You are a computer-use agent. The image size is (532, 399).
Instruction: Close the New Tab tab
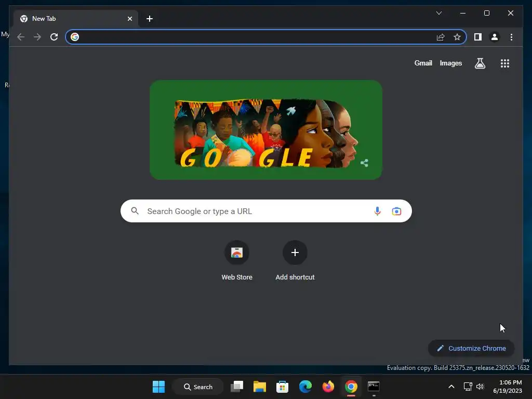[129, 19]
